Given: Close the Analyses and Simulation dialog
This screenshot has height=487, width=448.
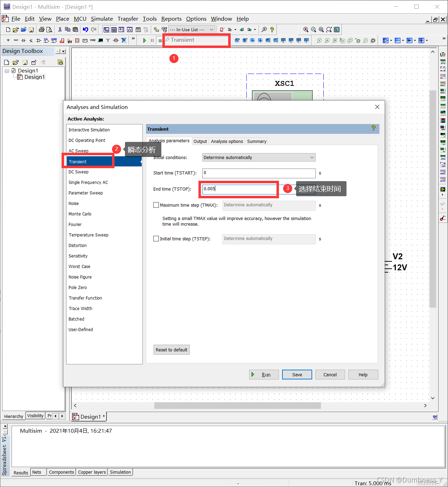Looking at the screenshot, I should tap(377, 107).
